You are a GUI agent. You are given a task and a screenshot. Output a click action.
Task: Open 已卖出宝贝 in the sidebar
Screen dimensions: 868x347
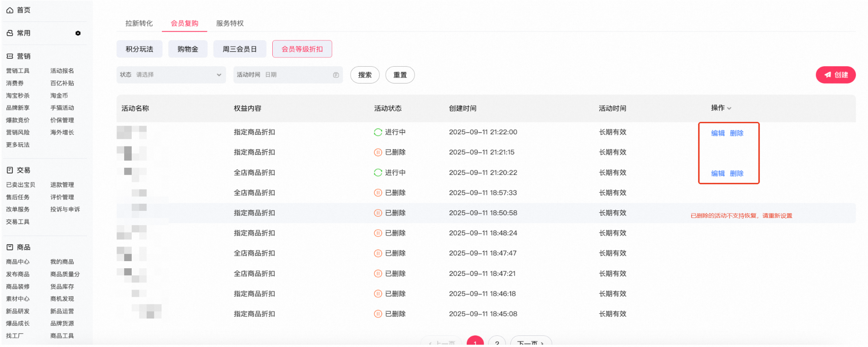[20, 185]
